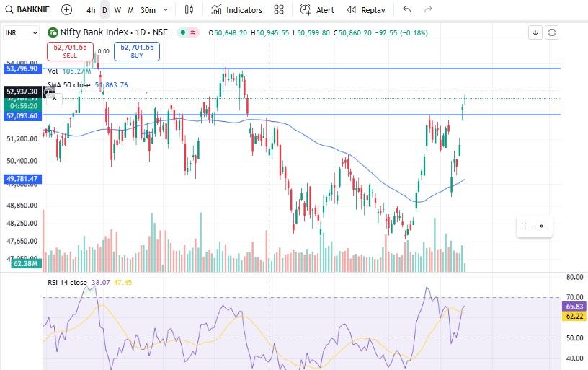Create a new Alert
This screenshot has height=370, width=588.
click(317, 10)
